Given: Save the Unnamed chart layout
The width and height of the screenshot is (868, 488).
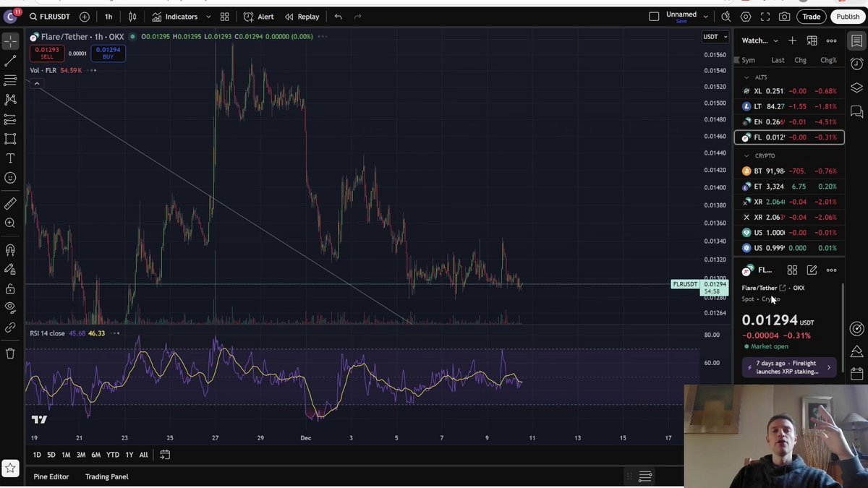Looking at the screenshot, I should 681,21.
